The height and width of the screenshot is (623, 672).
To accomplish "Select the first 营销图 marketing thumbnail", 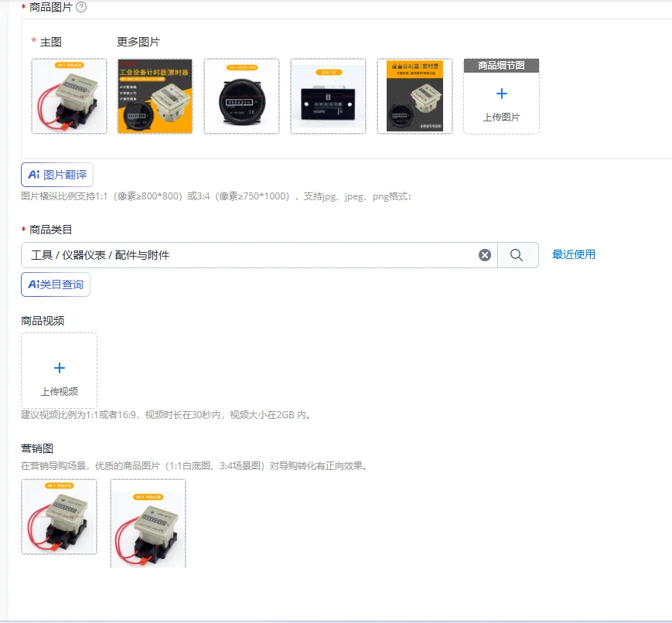I will (59, 517).
